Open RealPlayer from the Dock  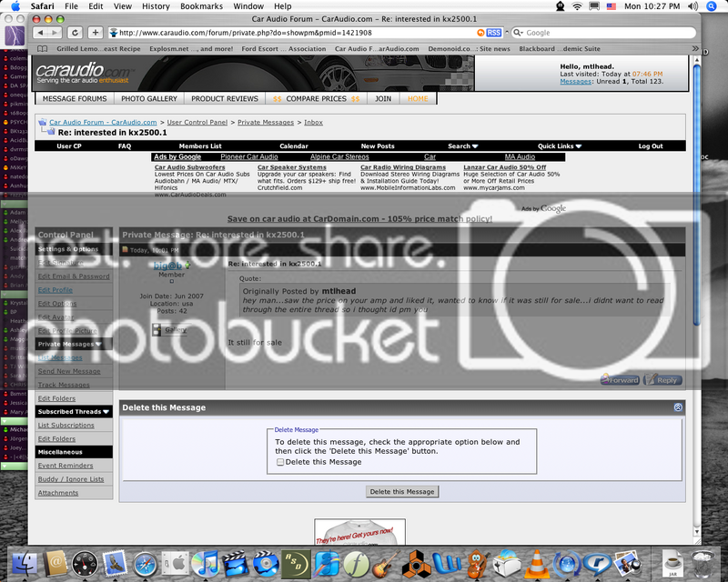597,564
